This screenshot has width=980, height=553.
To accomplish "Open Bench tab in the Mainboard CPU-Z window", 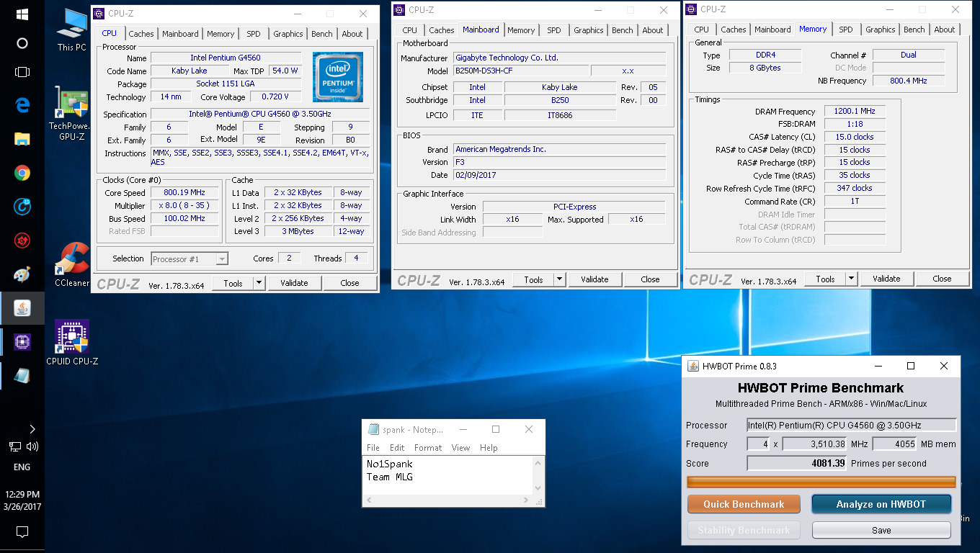I will pyautogui.click(x=623, y=30).
